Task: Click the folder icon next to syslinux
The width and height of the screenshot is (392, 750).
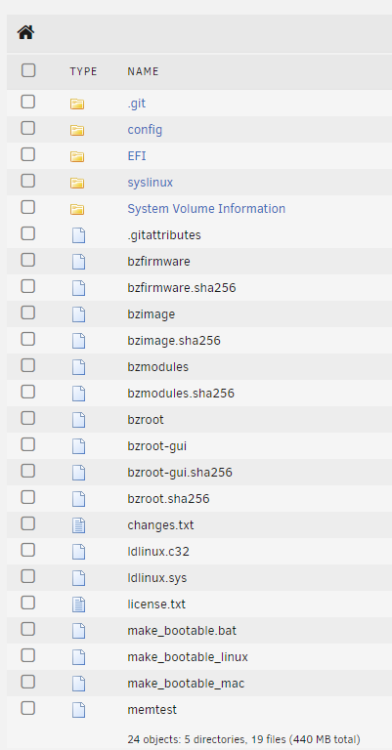Action: click(x=77, y=183)
